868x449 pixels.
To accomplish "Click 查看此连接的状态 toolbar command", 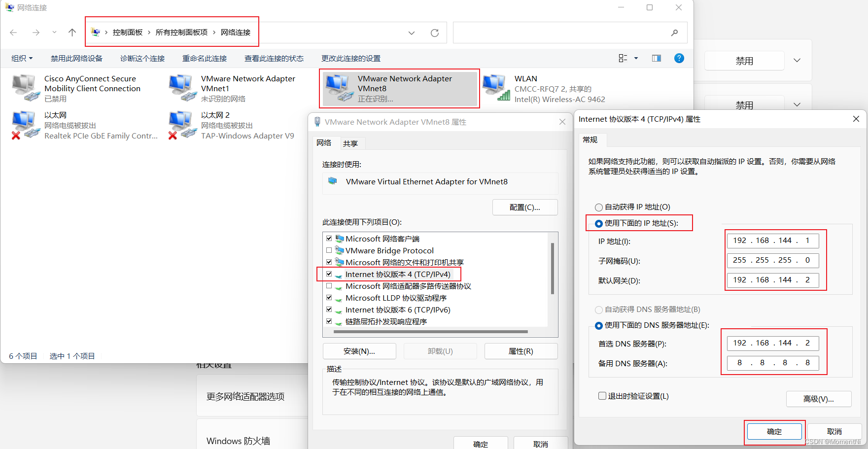I will click(x=274, y=58).
